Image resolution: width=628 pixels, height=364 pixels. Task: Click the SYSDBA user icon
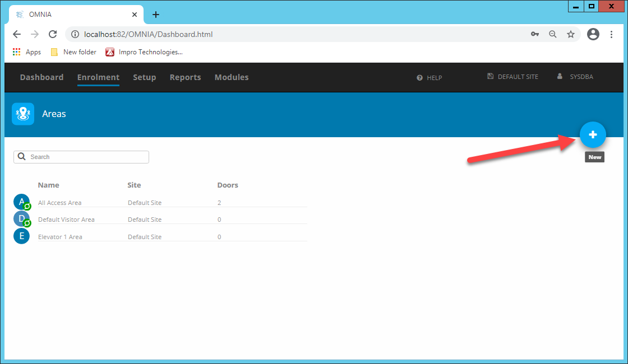point(560,76)
